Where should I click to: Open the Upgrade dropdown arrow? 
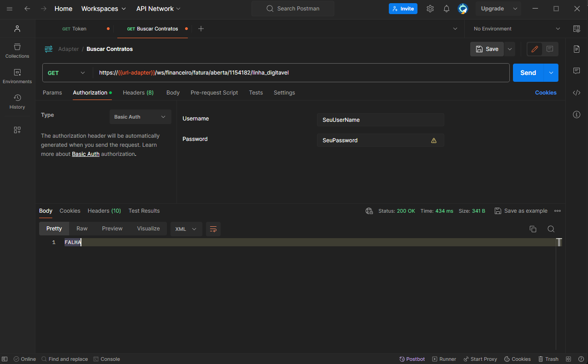tap(515, 9)
